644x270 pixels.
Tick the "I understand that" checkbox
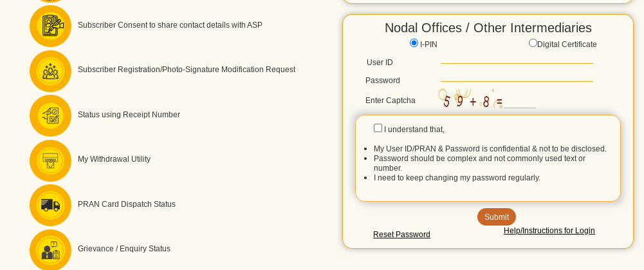click(x=378, y=128)
